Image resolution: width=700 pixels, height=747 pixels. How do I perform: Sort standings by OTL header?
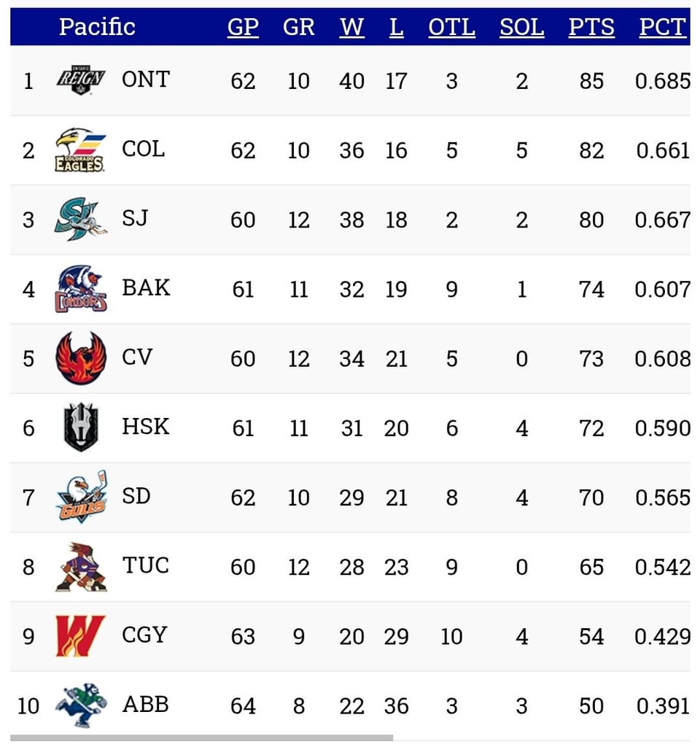pos(451,28)
